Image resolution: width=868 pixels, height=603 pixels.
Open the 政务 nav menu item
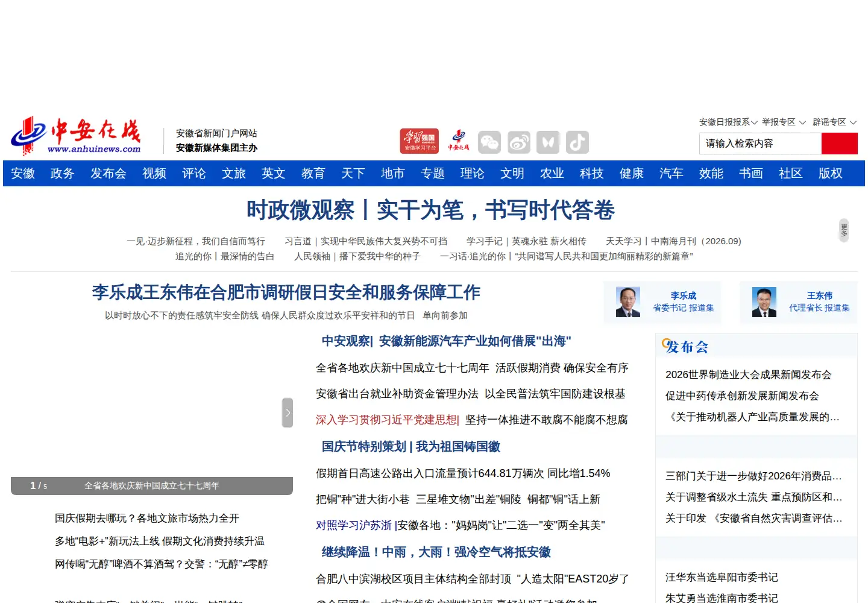point(62,174)
